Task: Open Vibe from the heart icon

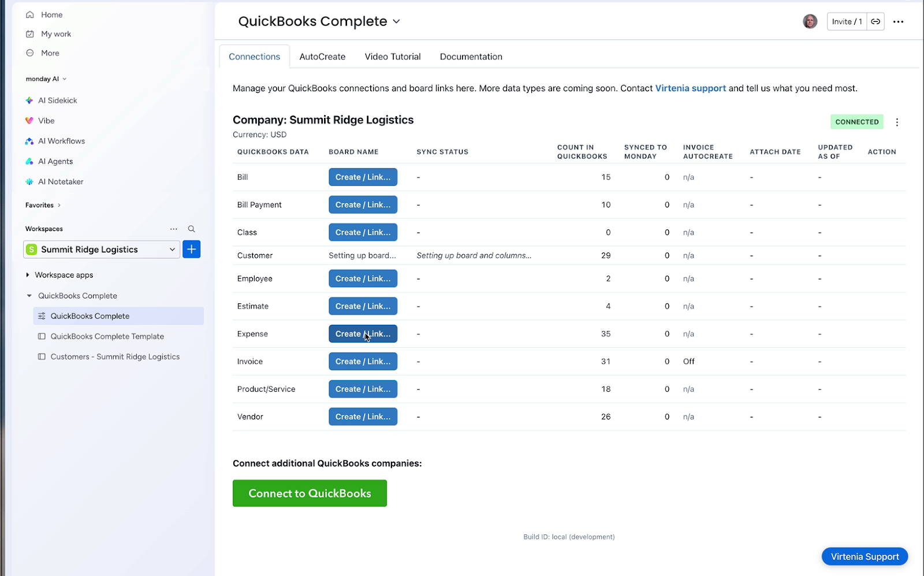Action: tap(29, 121)
